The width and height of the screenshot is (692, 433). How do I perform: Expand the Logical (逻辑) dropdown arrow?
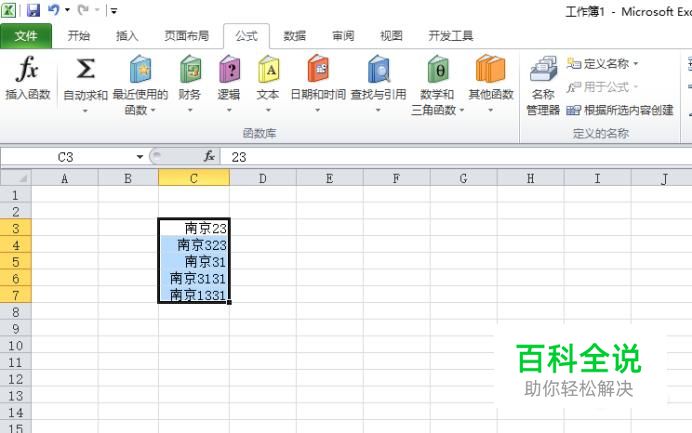pyautogui.click(x=229, y=110)
